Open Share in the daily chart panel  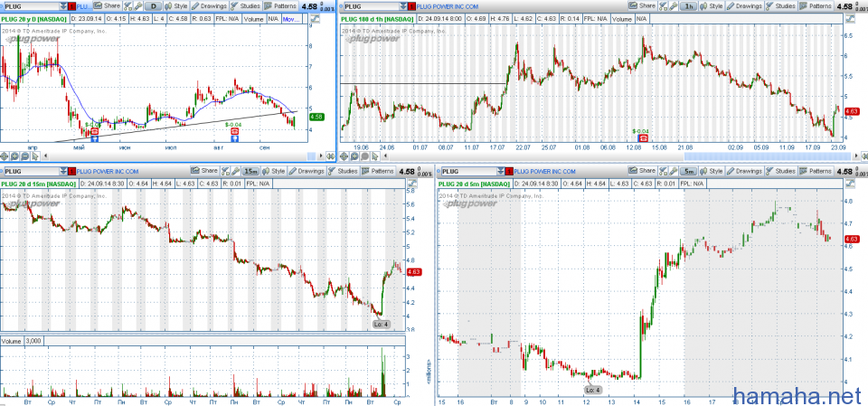(107, 6)
